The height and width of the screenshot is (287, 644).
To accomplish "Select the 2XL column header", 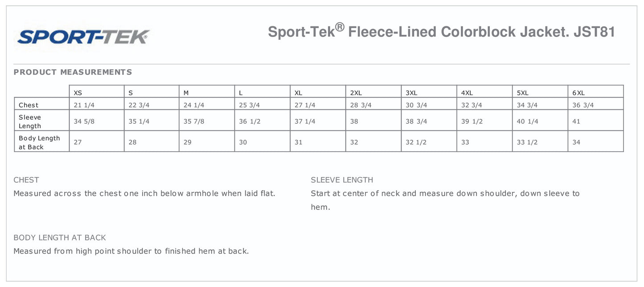I will tap(356, 93).
